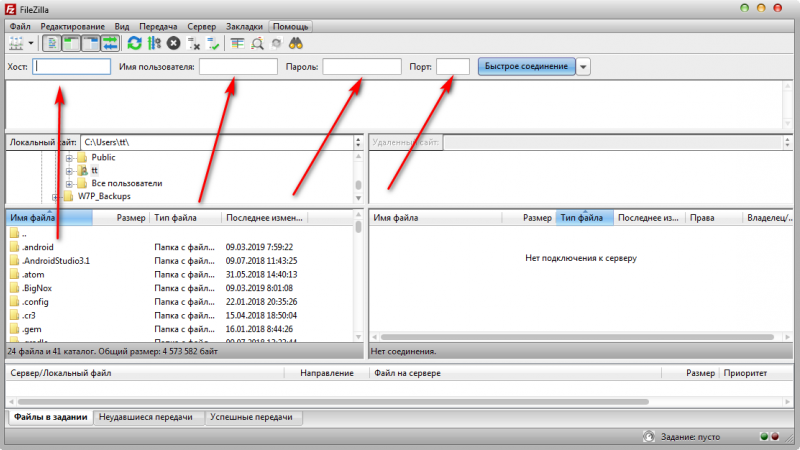Toggle message log display icon
The width and height of the screenshot is (800, 450).
click(x=52, y=43)
